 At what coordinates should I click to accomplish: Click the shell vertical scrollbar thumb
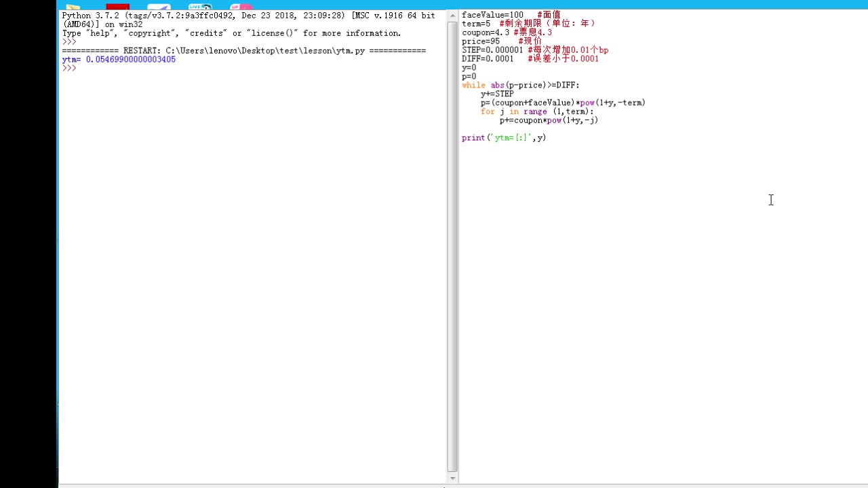click(452, 247)
